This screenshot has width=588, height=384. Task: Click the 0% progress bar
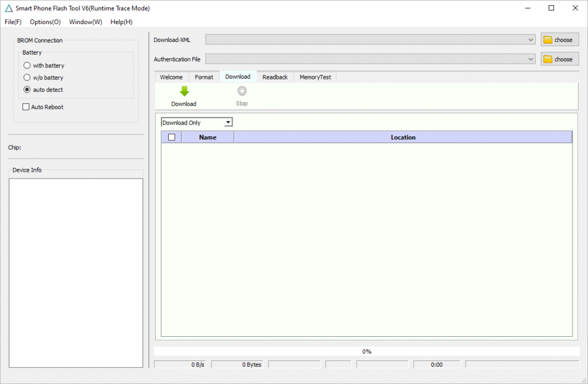point(366,351)
